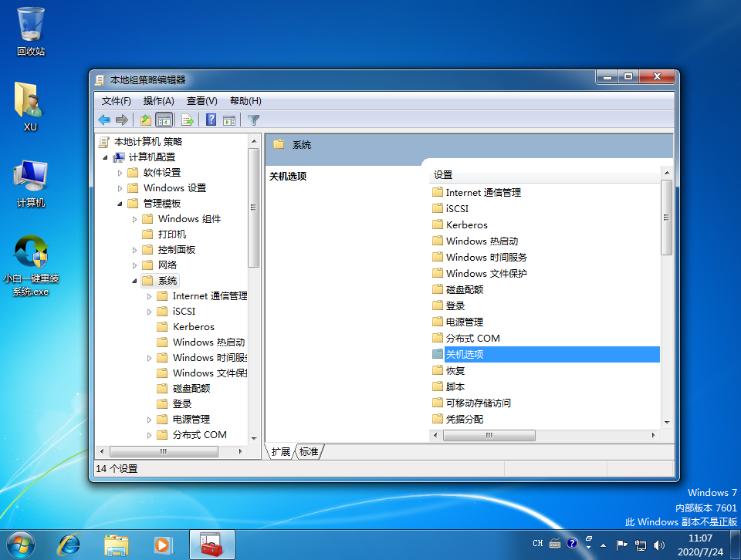Select 凭据分配 in the settings list
Screen dimensions: 741x560
458,420
